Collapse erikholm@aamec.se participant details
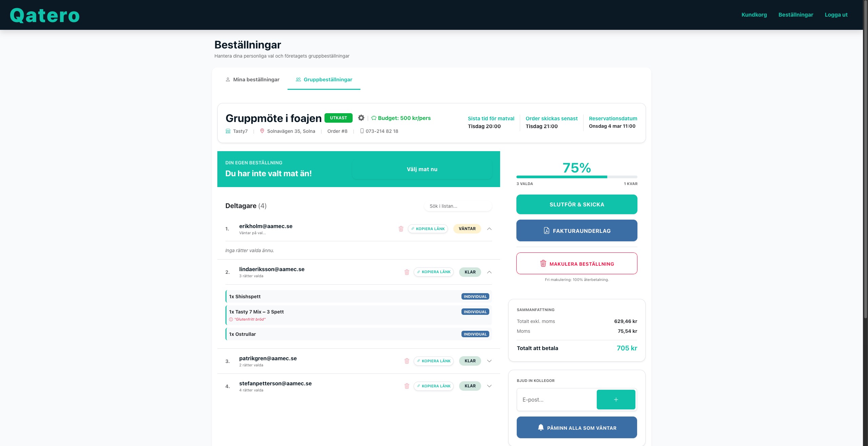The image size is (868, 446). (489, 229)
